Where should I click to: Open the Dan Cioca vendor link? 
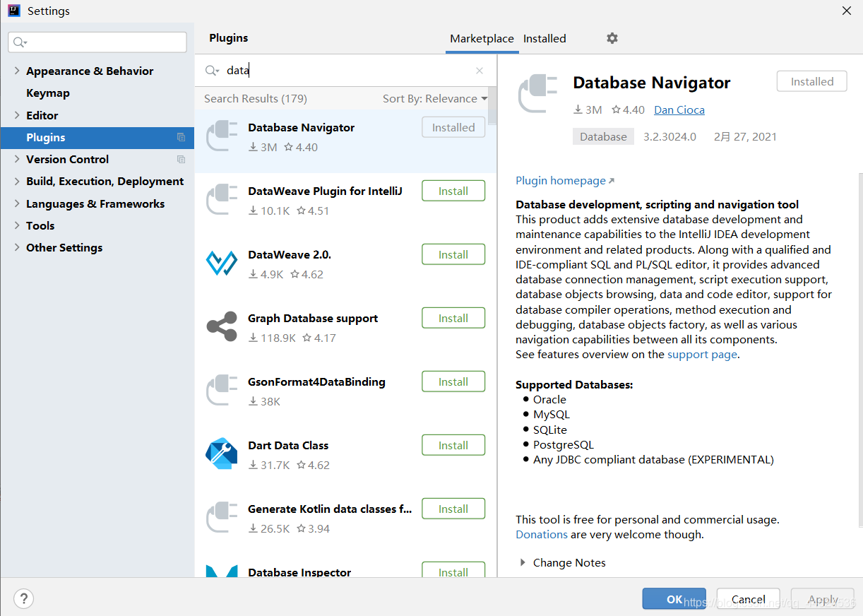[x=679, y=110]
